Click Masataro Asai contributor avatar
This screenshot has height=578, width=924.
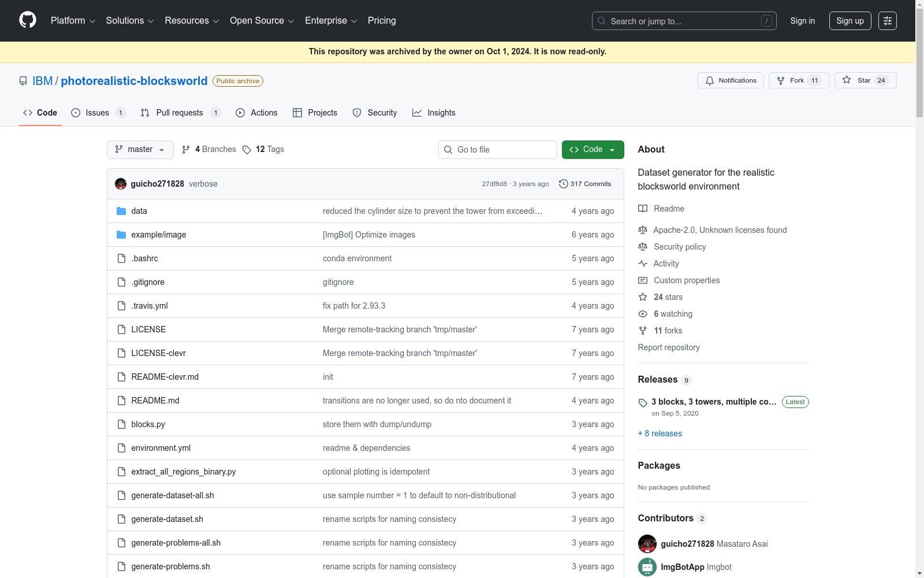coord(647,544)
